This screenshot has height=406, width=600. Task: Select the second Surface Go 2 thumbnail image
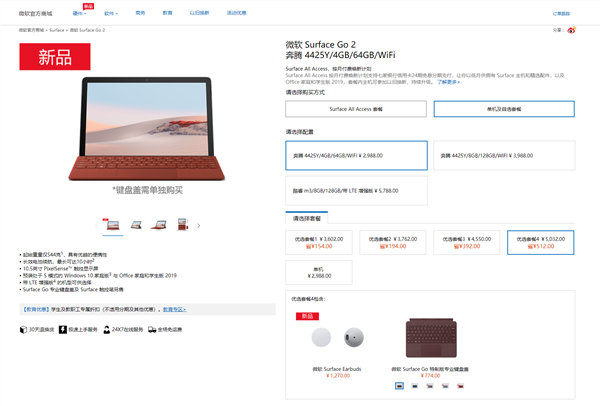click(136, 225)
